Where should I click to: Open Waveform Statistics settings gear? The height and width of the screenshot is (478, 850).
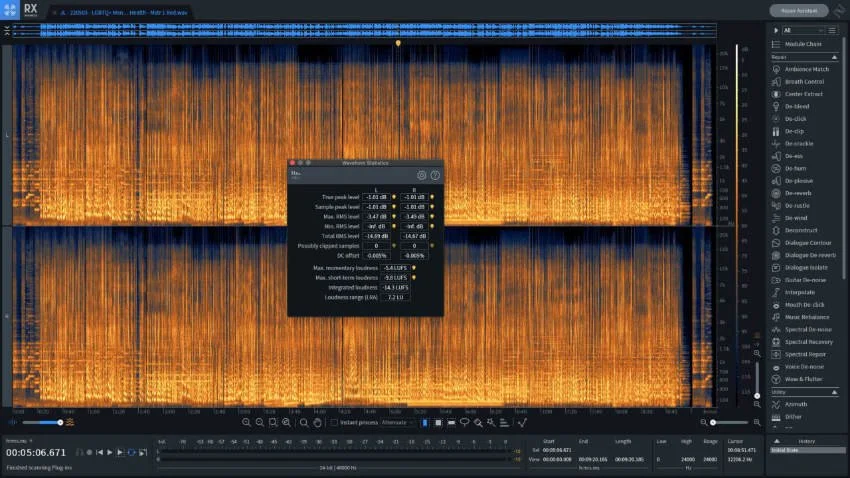coord(422,175)
